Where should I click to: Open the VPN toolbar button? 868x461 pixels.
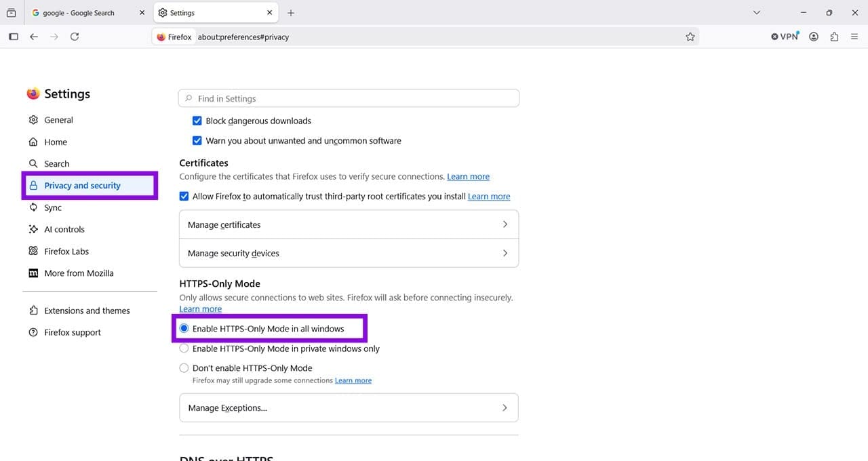coord(785,37)
